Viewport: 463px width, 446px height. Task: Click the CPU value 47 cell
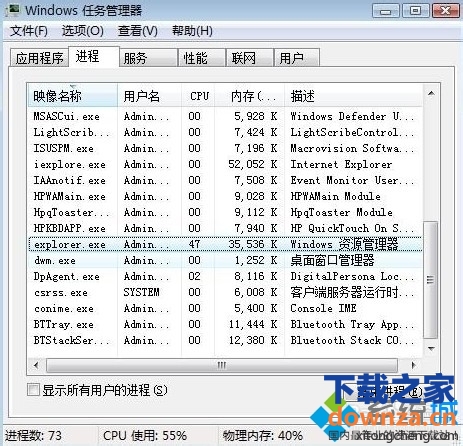click(194, 244)
